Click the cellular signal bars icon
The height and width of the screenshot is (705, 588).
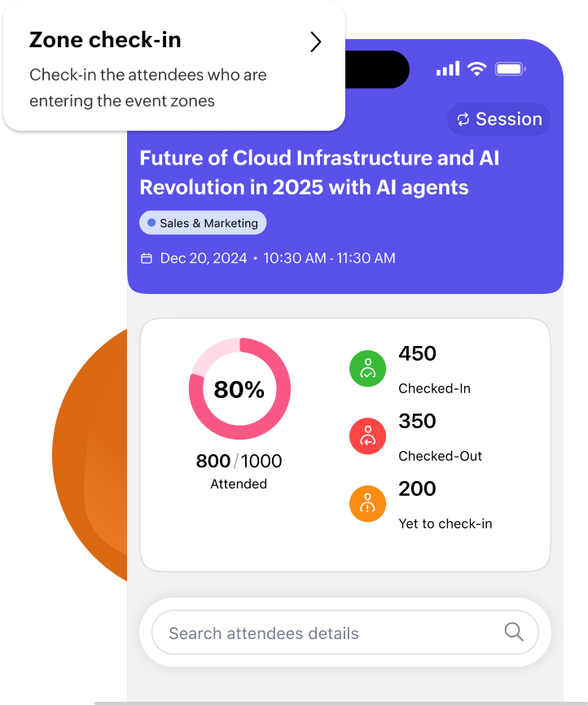(447, 69)
